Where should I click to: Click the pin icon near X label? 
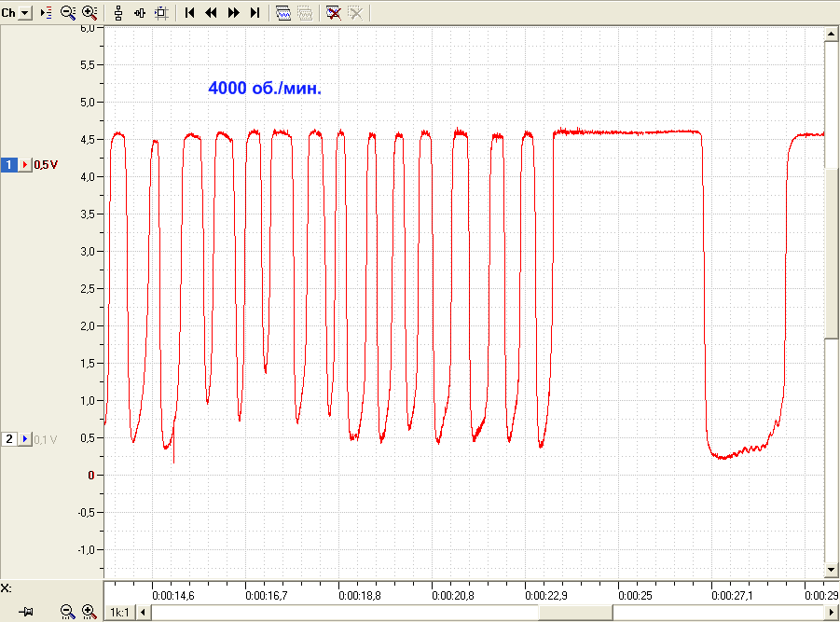(x=26, y=612)
